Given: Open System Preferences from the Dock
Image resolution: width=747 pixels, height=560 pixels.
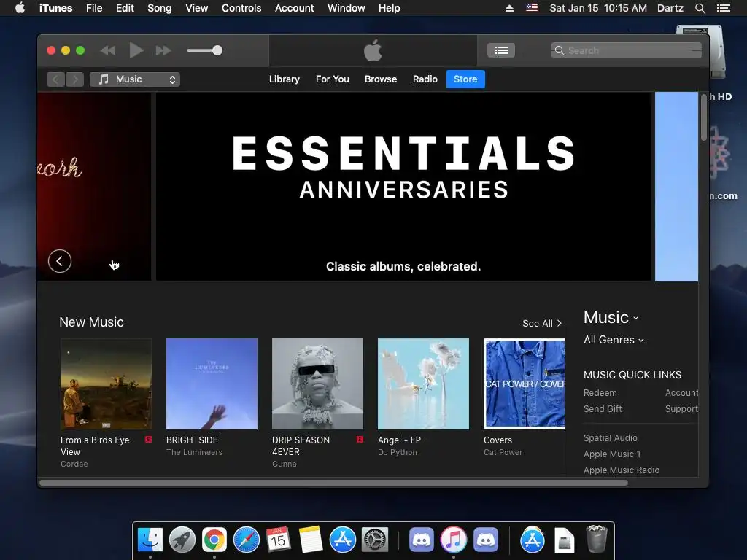Looking at the screenshot, I should pyautogui.click(x=375, y=540).
